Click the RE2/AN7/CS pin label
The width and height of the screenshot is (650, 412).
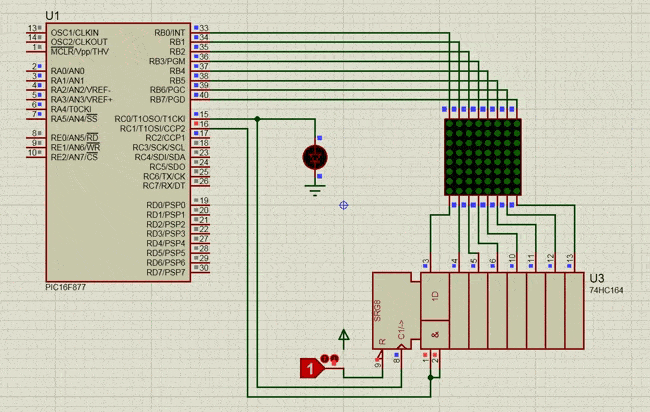coord(74,157)
